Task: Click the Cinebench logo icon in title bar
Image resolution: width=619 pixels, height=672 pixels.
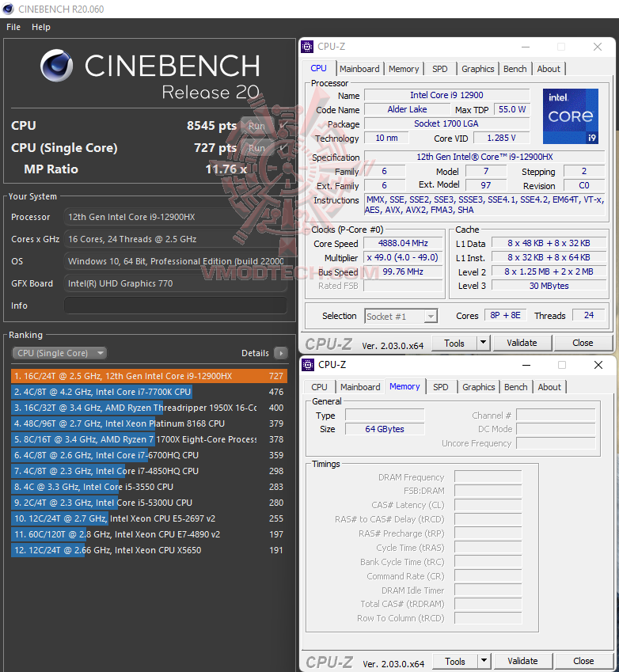Action: coord(8,9)
